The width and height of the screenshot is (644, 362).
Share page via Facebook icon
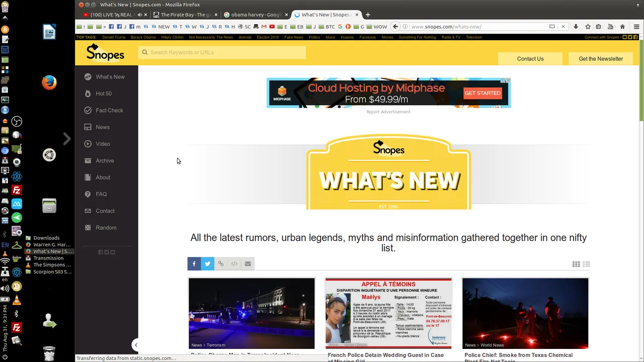(x=194, y=264)
